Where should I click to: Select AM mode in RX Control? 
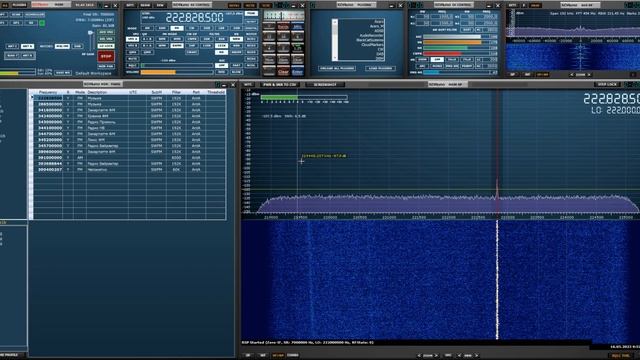pos(147,28)
